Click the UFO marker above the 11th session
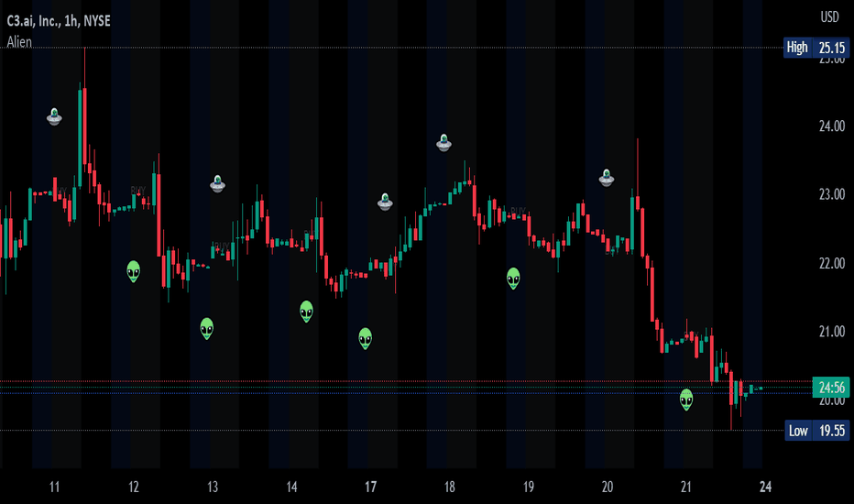Viewport: 854px width, 504px height. (54, 116)
